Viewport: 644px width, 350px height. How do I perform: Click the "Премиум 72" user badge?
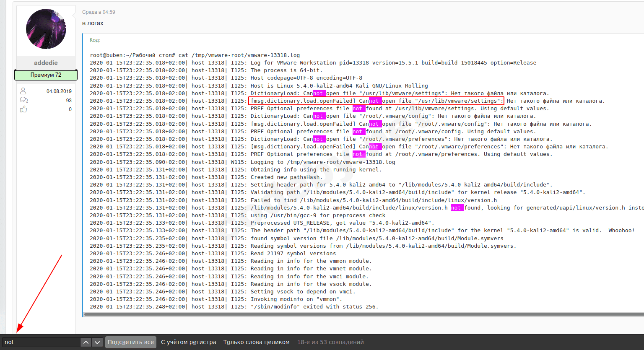point(46,75)
